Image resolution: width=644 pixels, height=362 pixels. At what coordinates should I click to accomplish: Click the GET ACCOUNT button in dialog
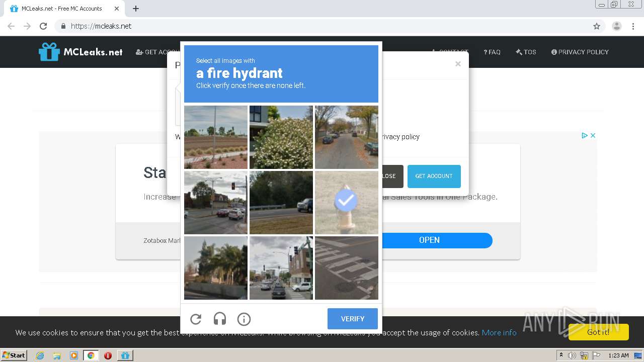tap(434, 176)
